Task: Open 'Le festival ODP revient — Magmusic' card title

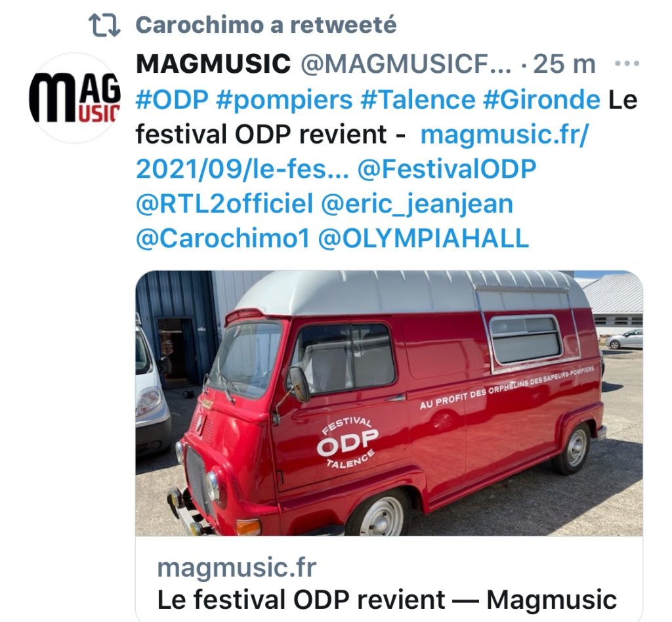Action: pyautogui.click(x=387, y=599)
